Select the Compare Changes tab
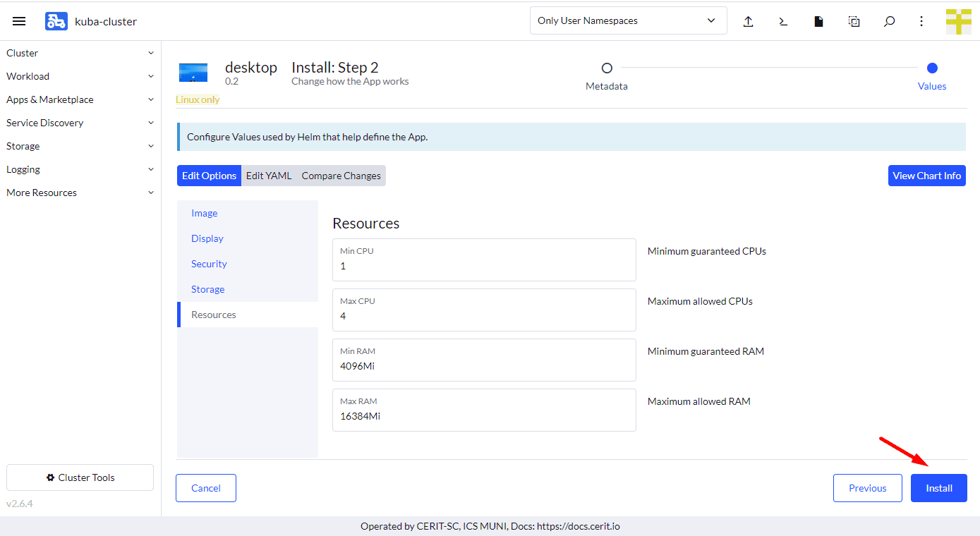 [x=341, y=176]
